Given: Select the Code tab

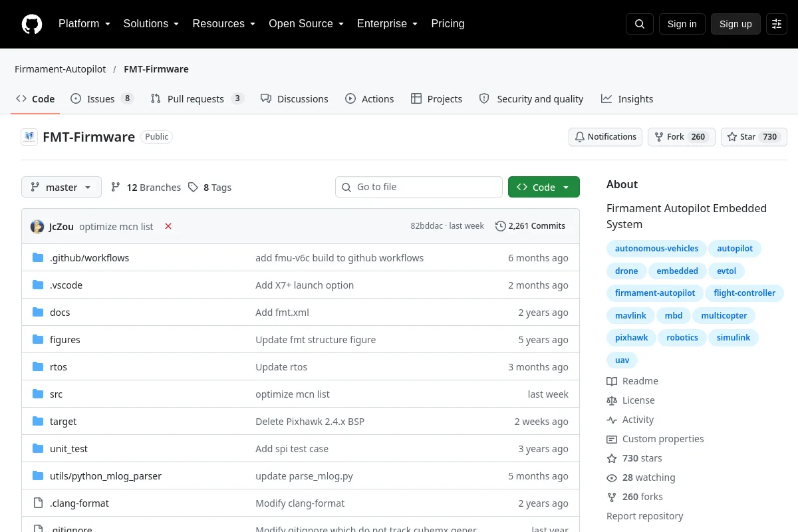Looking at the screenshot, I should click(x=35, y=98).
